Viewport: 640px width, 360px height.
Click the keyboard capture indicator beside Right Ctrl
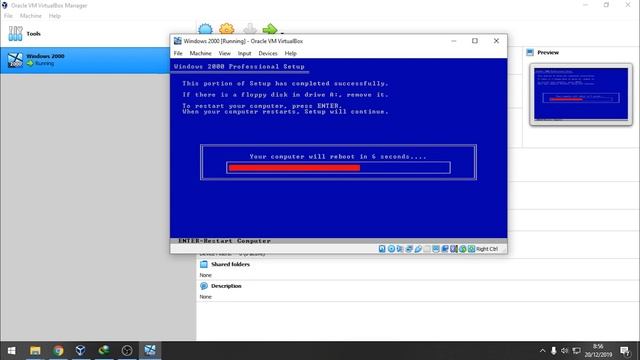tap(471, 249)
